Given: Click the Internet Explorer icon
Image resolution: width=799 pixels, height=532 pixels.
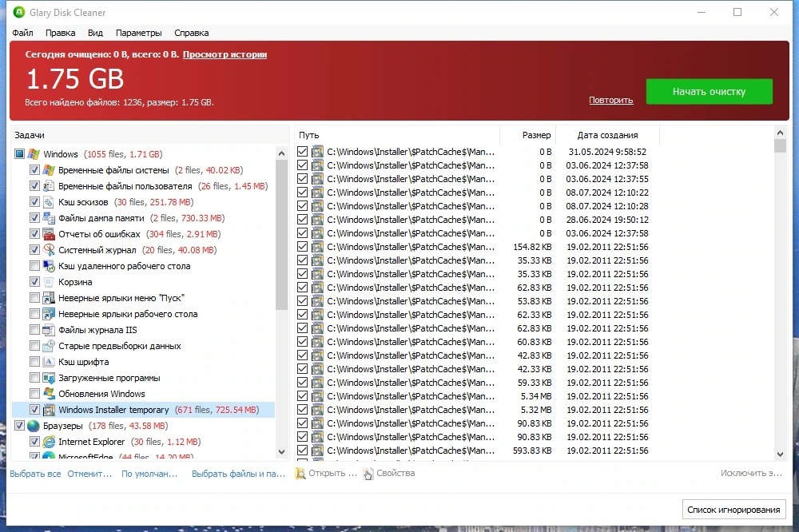Looking at the screenshot, I should pos(49,442).
